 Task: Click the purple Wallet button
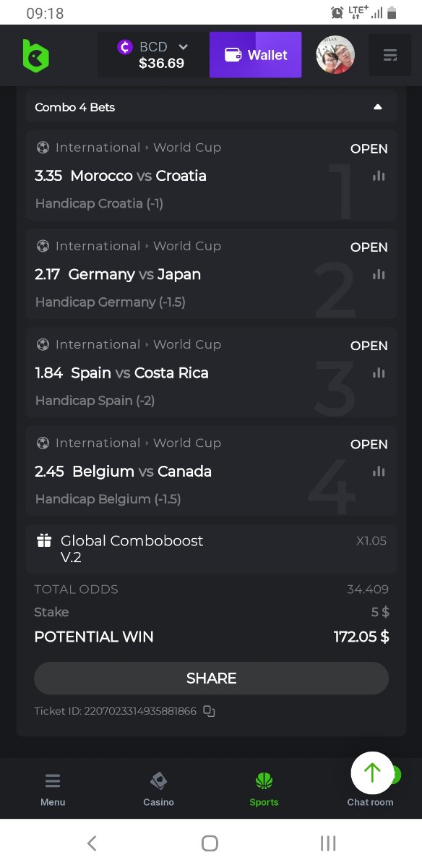coord(255,55)
